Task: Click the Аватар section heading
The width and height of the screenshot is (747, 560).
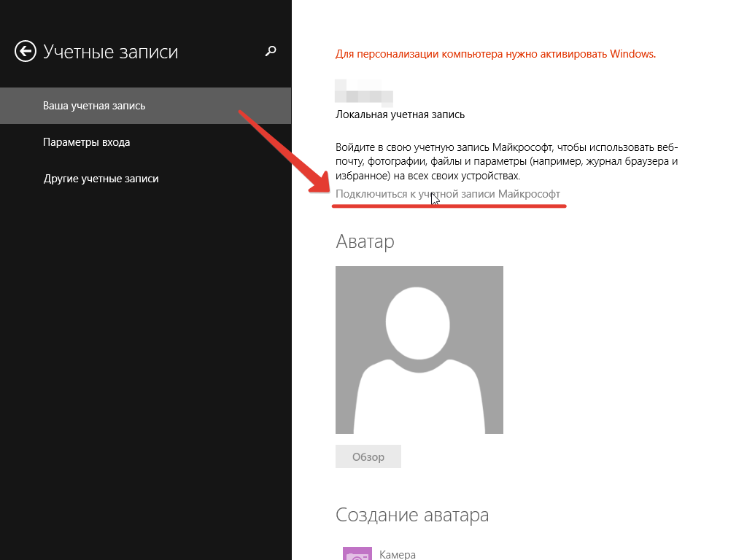Action: click(x=365, y=241)
